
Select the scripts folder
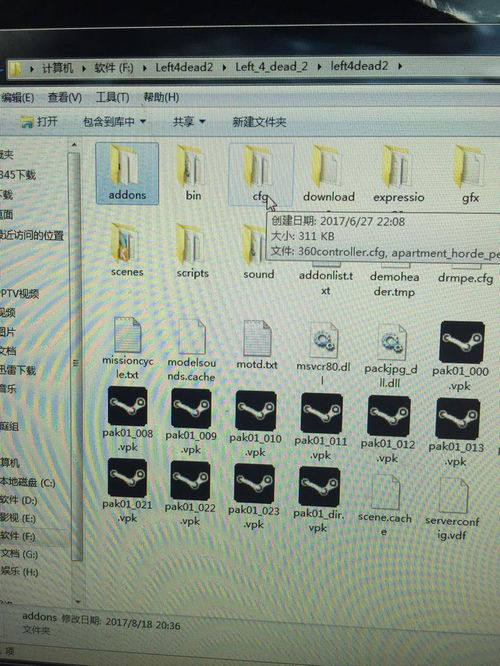[192, 251]
